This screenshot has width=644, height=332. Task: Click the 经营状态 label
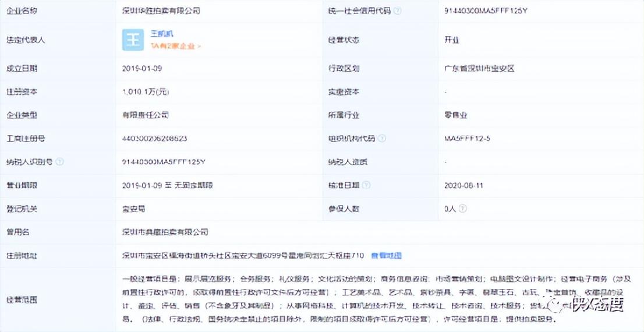[x=344, y=40]
